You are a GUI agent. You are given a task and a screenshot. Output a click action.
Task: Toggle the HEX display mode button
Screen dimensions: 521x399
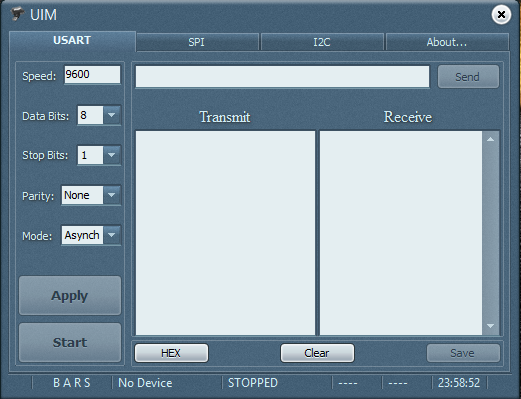[x=171, y=353]
